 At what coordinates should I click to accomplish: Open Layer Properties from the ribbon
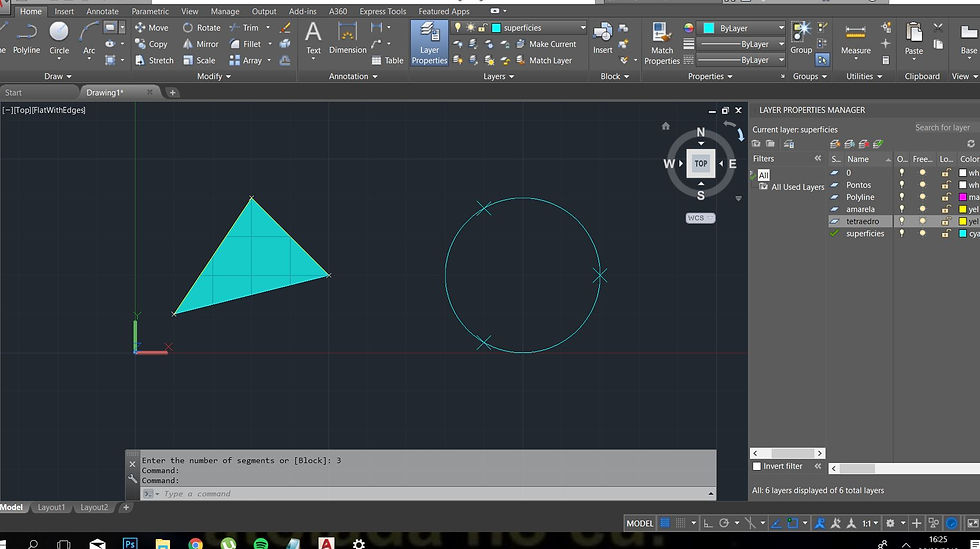429,43
